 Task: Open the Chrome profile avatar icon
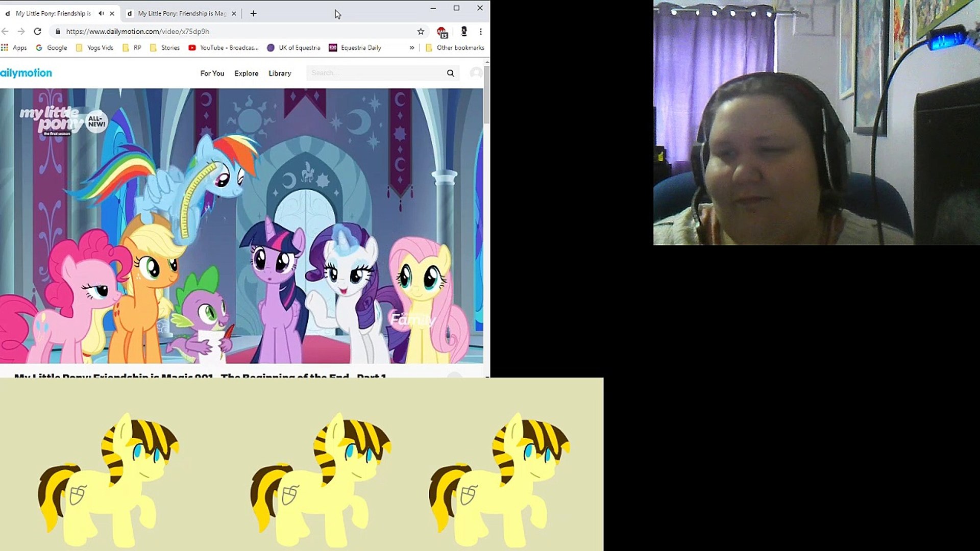(463, 32)
